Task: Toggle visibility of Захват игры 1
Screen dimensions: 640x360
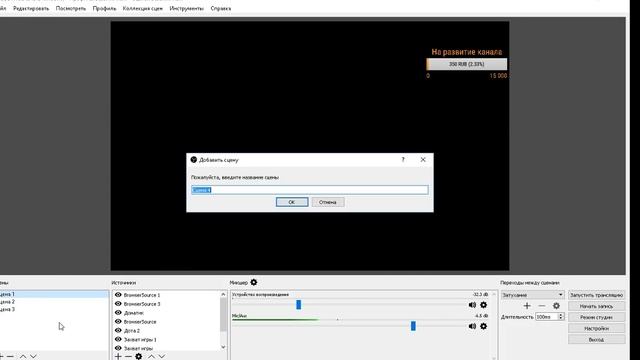Action: coord(118,339)
